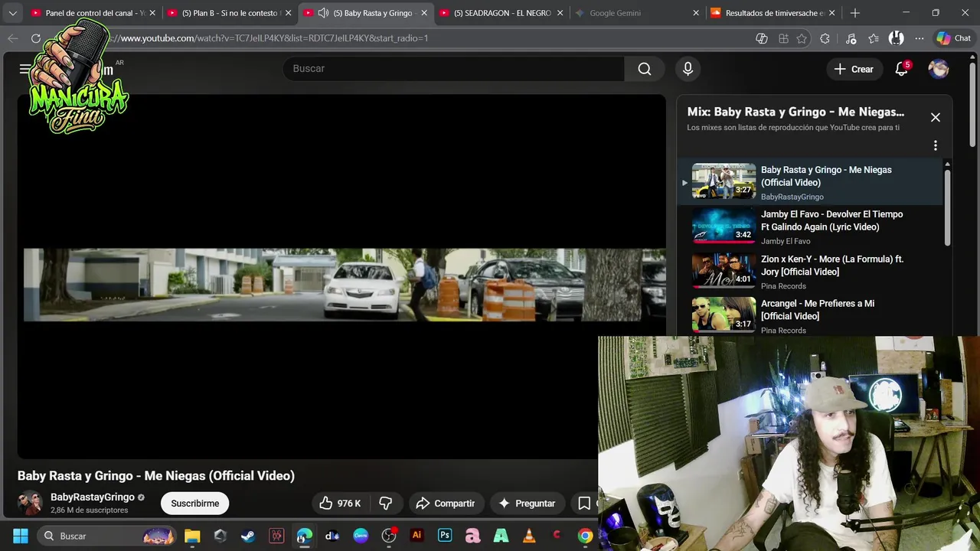The image size is (980, 551).
Task: Reload the current page
Action: 36,38
